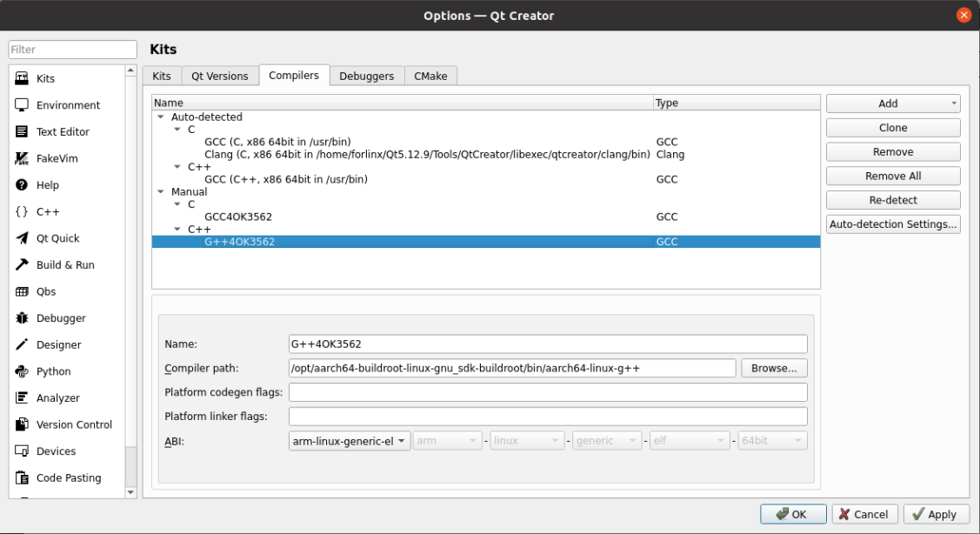Switch to the Qt Versions tab
This screenshot has width=980, height=534.
220,77
